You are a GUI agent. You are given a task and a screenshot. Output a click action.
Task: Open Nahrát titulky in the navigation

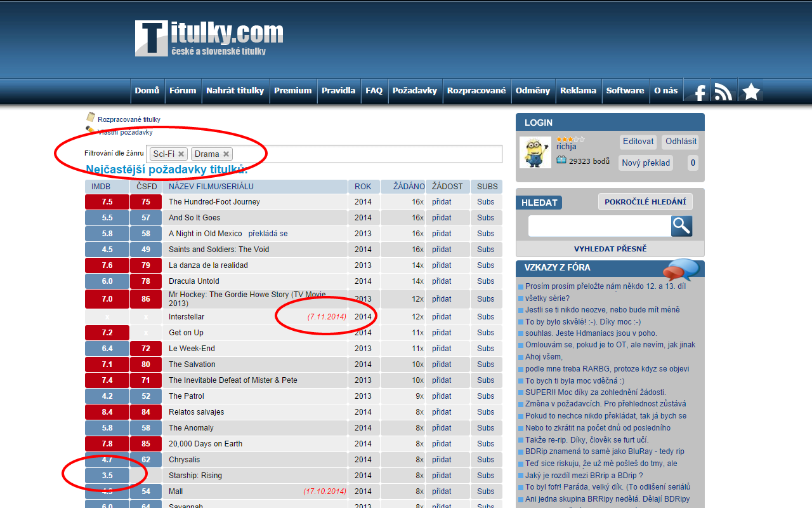235,91
